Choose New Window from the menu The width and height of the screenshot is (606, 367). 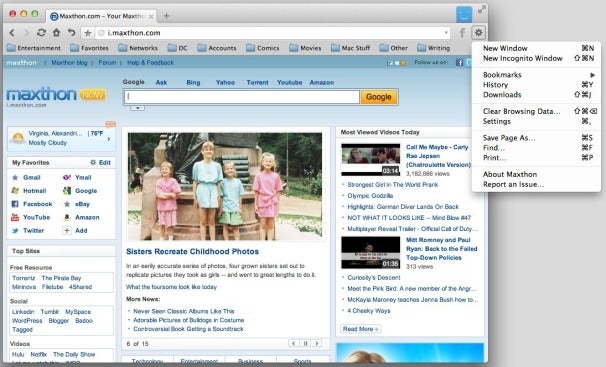tap(536, 48)
